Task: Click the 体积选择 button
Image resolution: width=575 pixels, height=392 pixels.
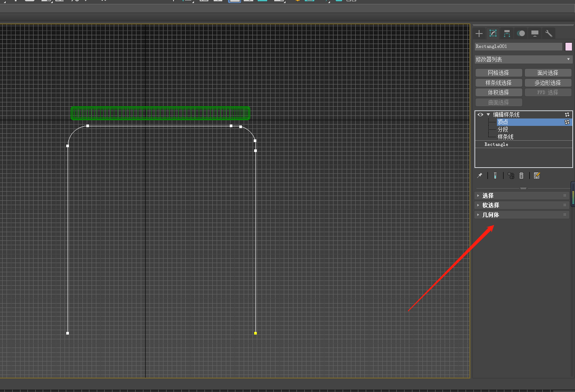Action: [x=499, y=92]
